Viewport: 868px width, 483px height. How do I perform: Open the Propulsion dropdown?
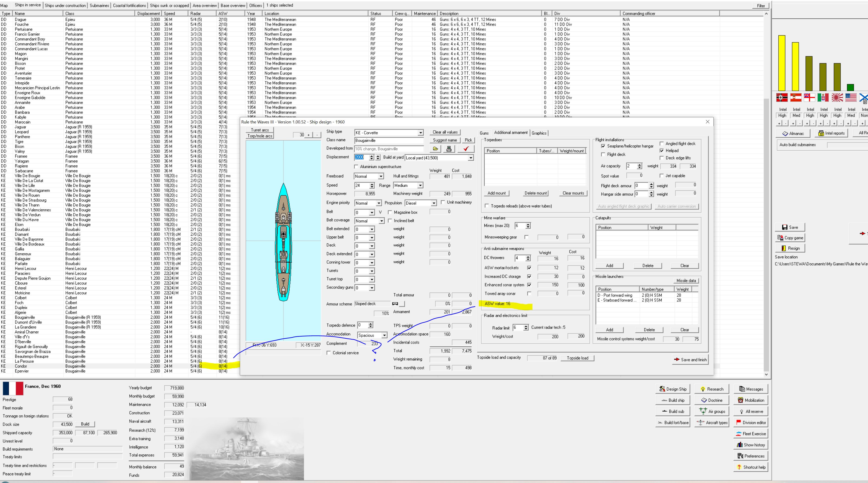click(x=434, y=203)
